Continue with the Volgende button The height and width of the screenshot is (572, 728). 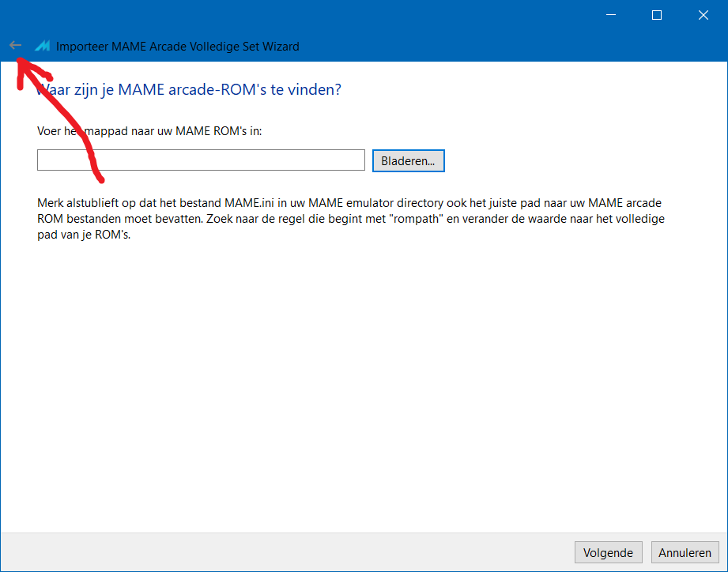click(x=608, y=552)
